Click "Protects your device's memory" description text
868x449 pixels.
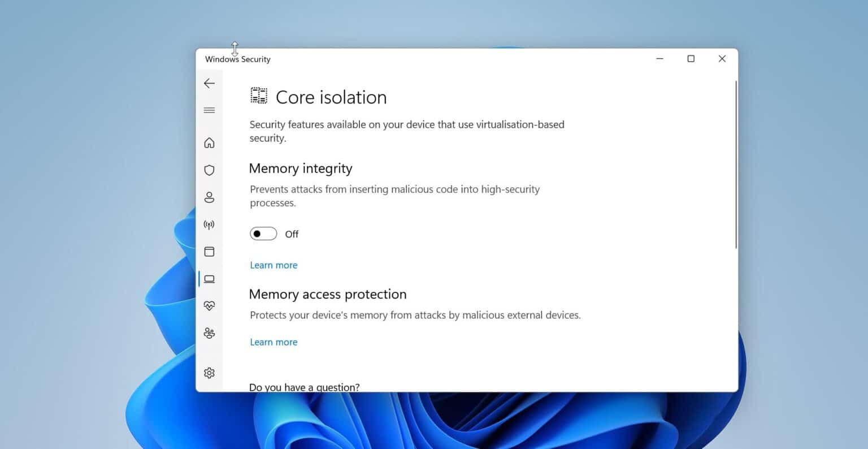(415, 315)
